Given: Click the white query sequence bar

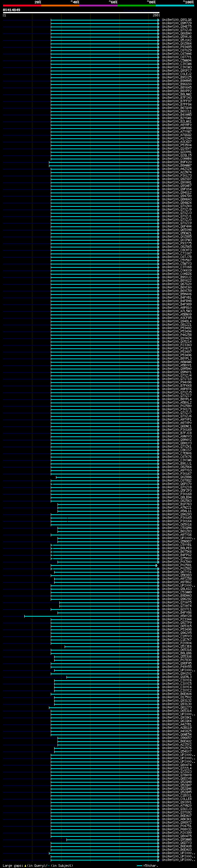Looking at the screenshot, I should coord(81,12).
